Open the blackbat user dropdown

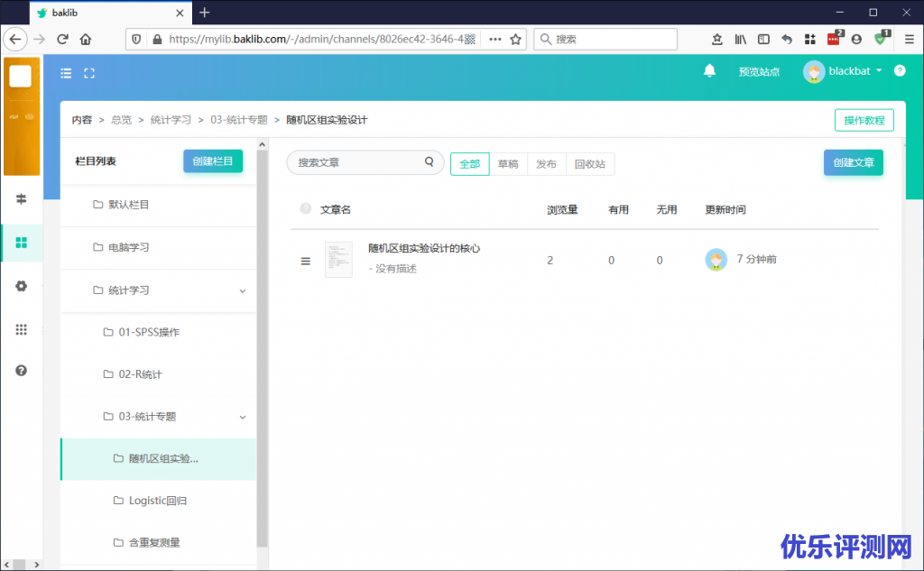[845, 71]
